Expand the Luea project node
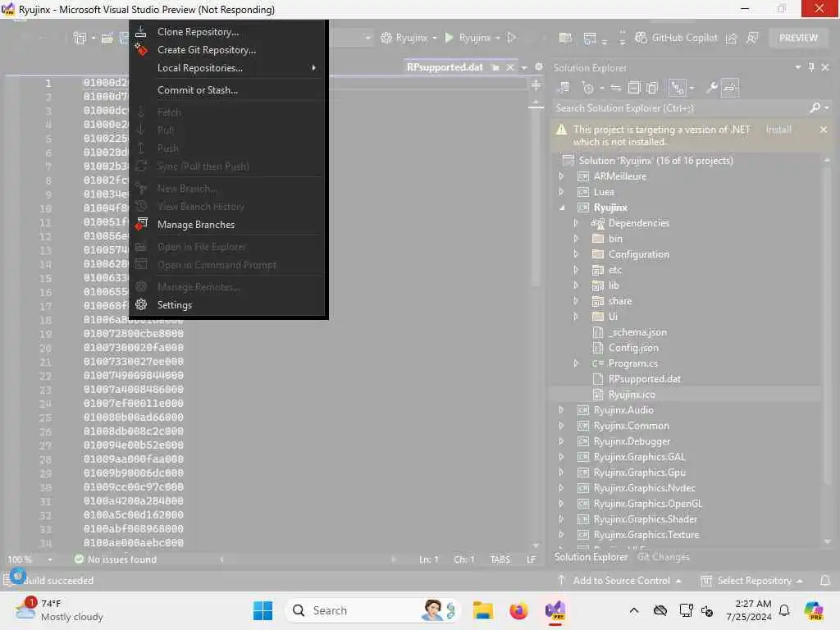This screenshot has height=630, width=840. 561,192
